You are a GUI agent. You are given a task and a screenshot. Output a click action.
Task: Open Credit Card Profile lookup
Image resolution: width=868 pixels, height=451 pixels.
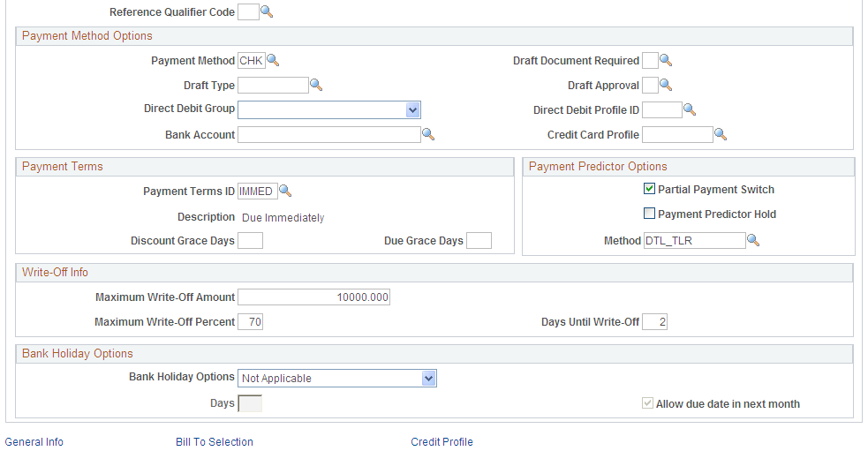(x=721, y=134)
